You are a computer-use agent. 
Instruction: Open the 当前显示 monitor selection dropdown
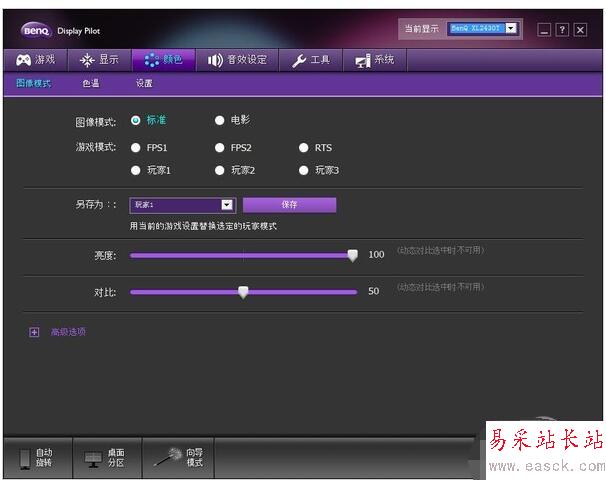pos(511,29)
